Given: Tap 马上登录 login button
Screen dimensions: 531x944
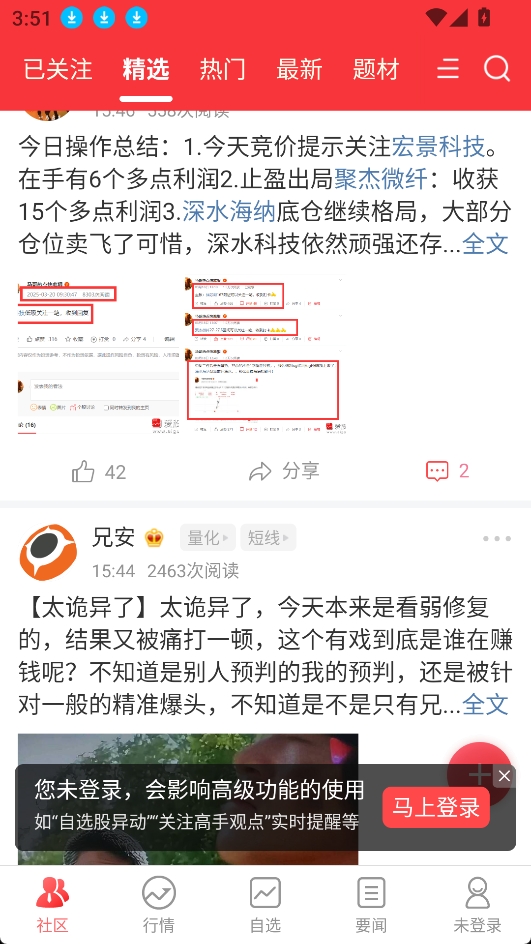Looking at the screenshot, I should tap(436, 807).
